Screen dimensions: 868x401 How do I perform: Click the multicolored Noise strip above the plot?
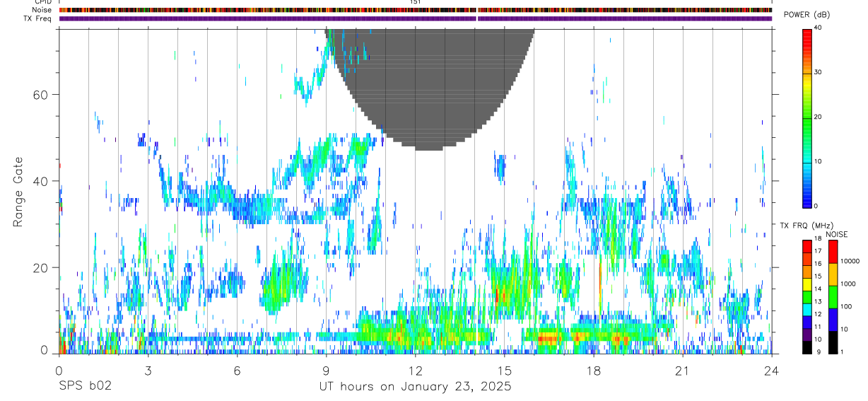pyautogui.click(x=415, y=10)
